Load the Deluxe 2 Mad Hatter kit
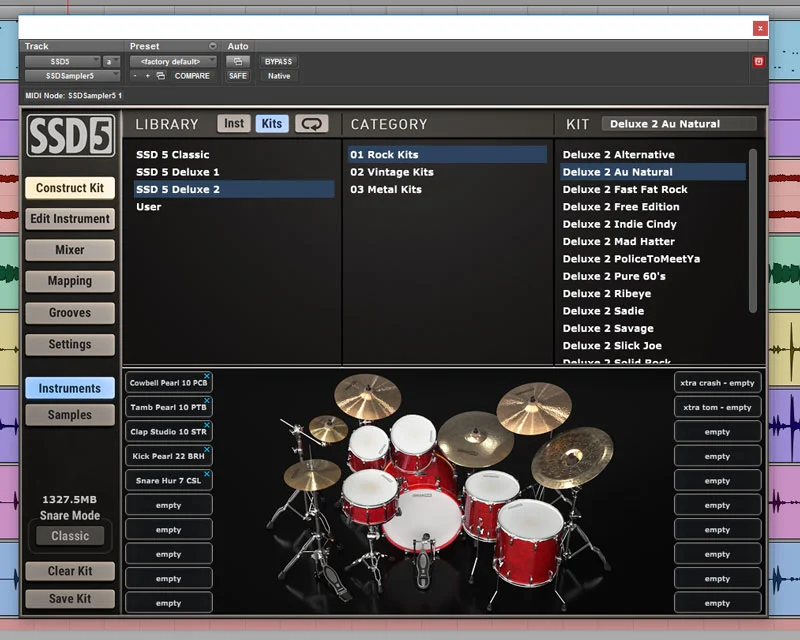This screenshot has width=800, height=640. (653, 241)
